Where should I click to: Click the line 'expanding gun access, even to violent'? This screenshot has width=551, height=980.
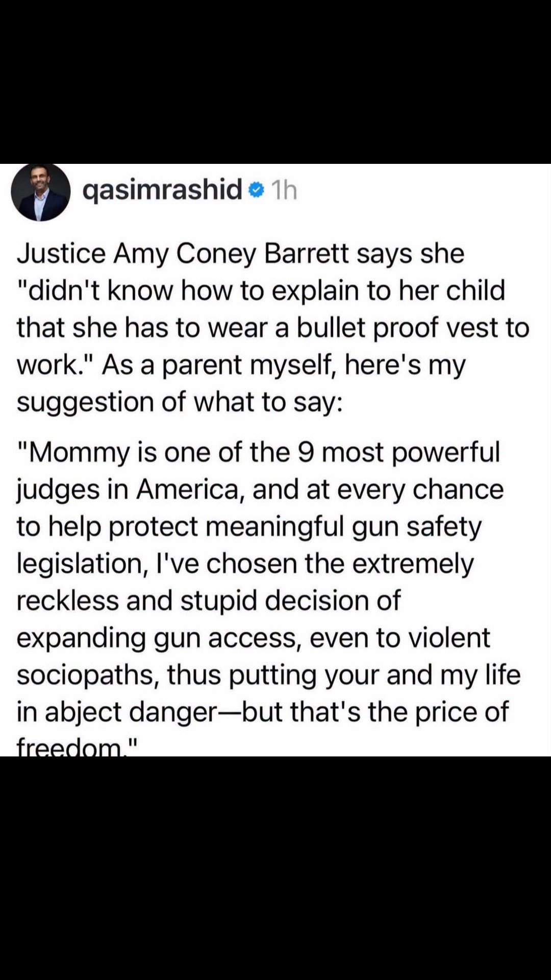(x=254, y=638)
